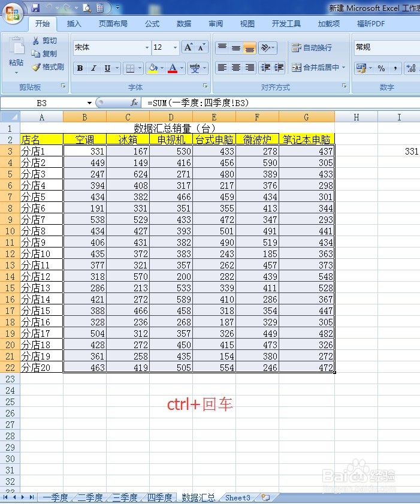Select column H header
This screenshot has width=420, height=504.
tap(356, 117)
